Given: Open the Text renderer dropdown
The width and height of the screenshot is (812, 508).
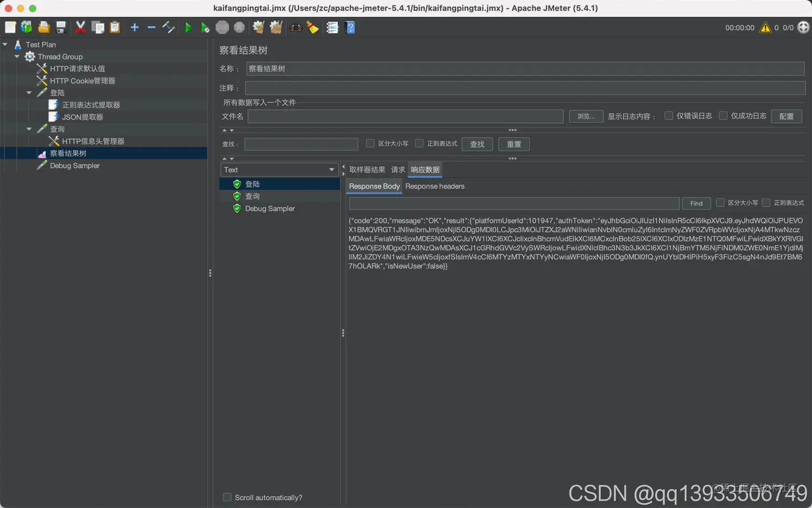Looking at the screenshot, I should pyautogui.click(x=279, y=170).
